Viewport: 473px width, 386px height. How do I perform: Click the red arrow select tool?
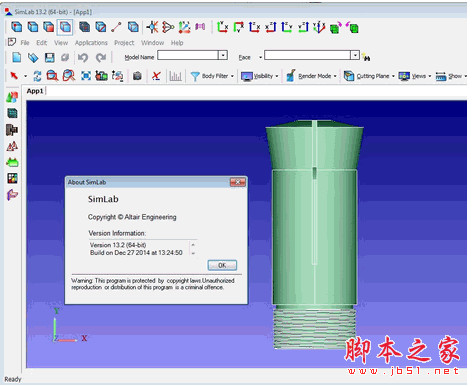[x=14, y=76]
